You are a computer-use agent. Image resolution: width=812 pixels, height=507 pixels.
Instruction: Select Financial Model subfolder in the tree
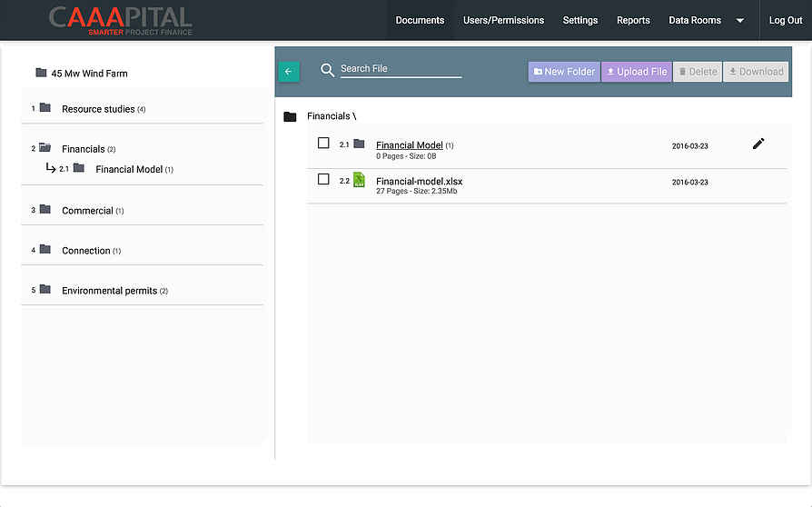point(129,169)
